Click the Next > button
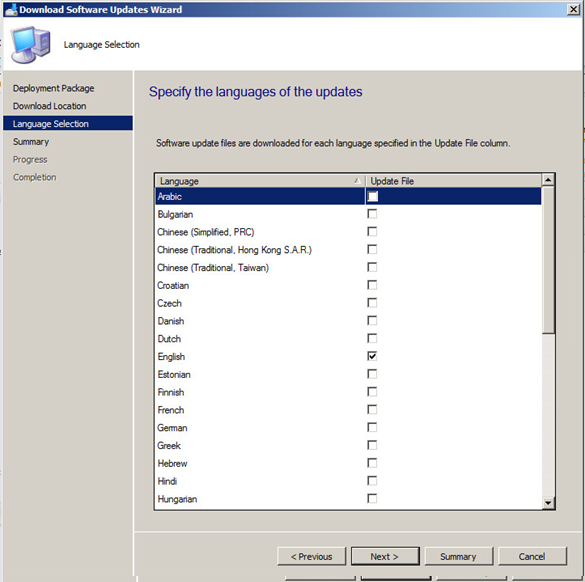Screen dimensions: 585x582 pyautogui.click(x=385, y=556)
